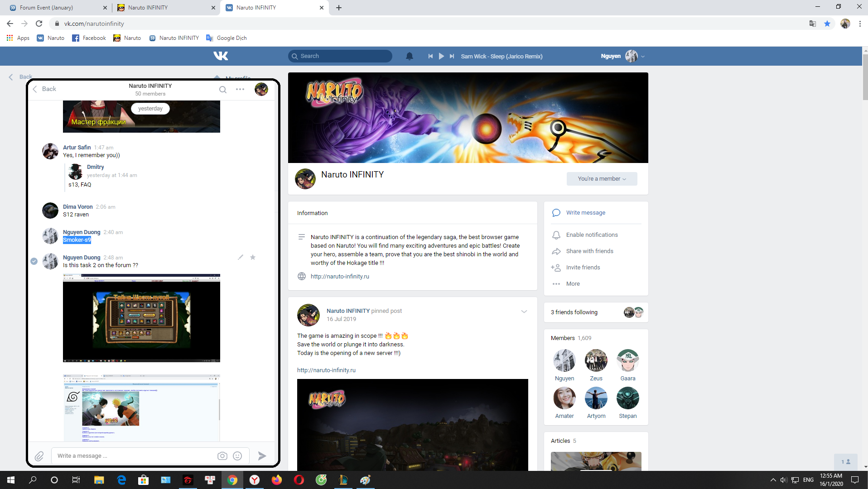Attach a photo with camera icon
Viewport: 868px width, 489px height.
coord(222,456)
